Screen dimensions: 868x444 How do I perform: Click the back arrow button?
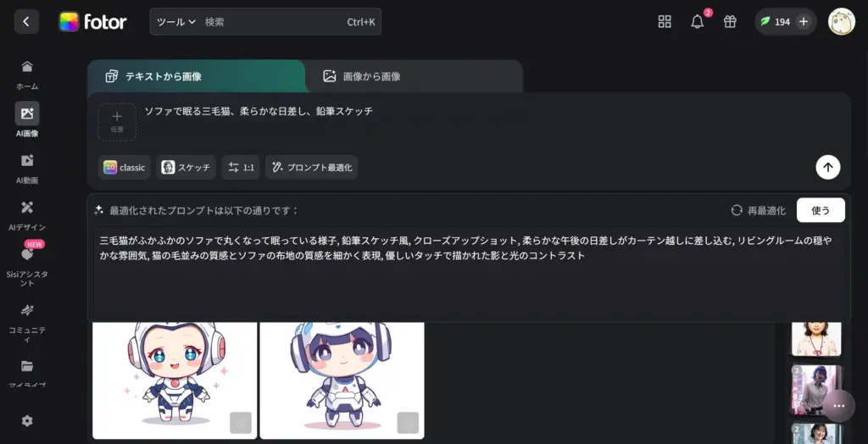coord(26,21)
